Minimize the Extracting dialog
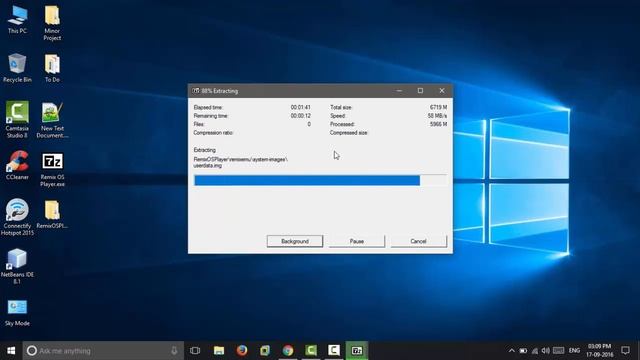This screenshot has height=360, width=640. (399, 91)
